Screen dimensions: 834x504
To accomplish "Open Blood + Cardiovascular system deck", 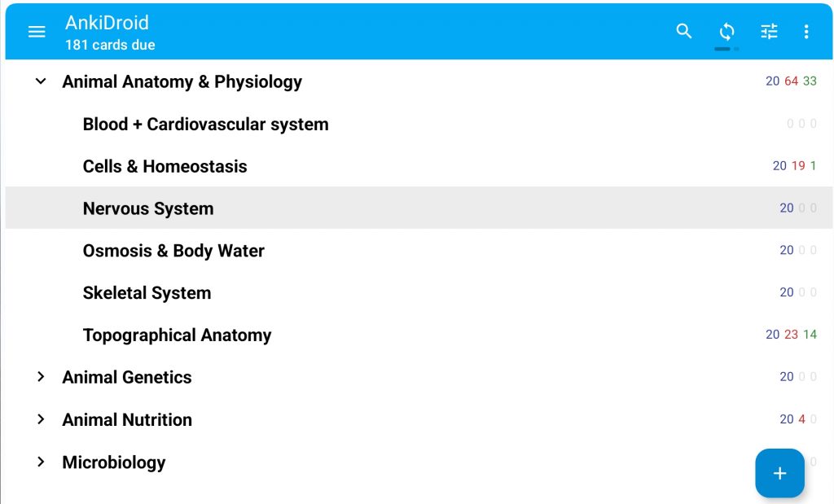I will coord(205,125).
